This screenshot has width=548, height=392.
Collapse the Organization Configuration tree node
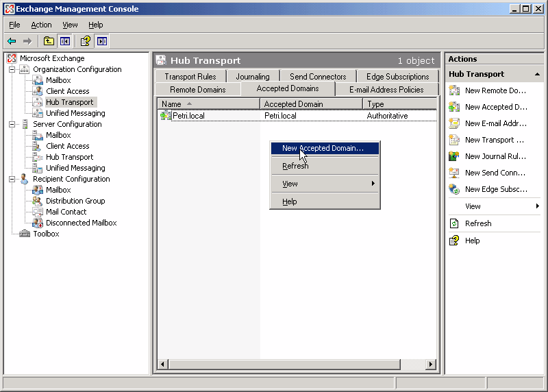pyautogui.click(x=12, y=69)
